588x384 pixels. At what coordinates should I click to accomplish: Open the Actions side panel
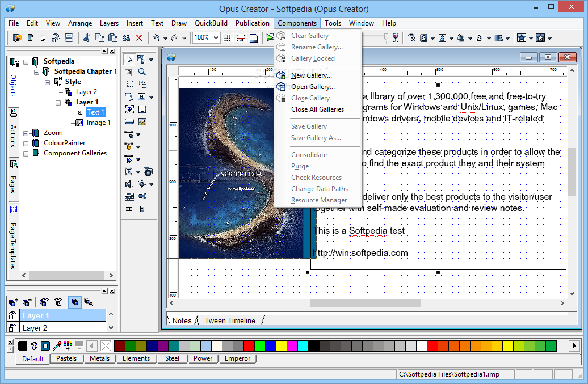[x=13, y=130]
